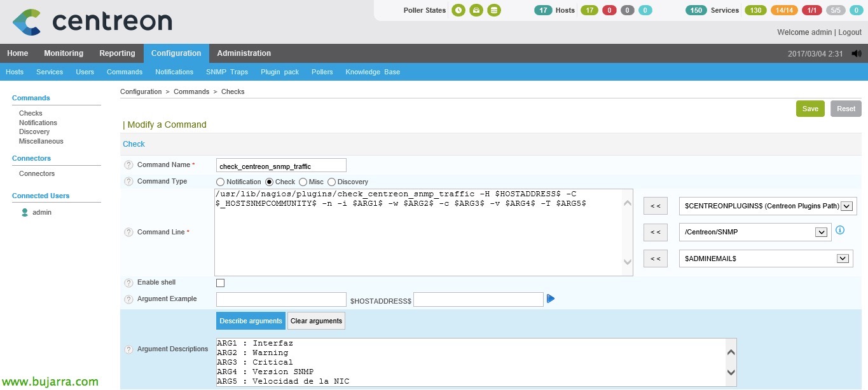The image size is (868, 390).
Task: Open help for Command Line field
Action: 128,232
